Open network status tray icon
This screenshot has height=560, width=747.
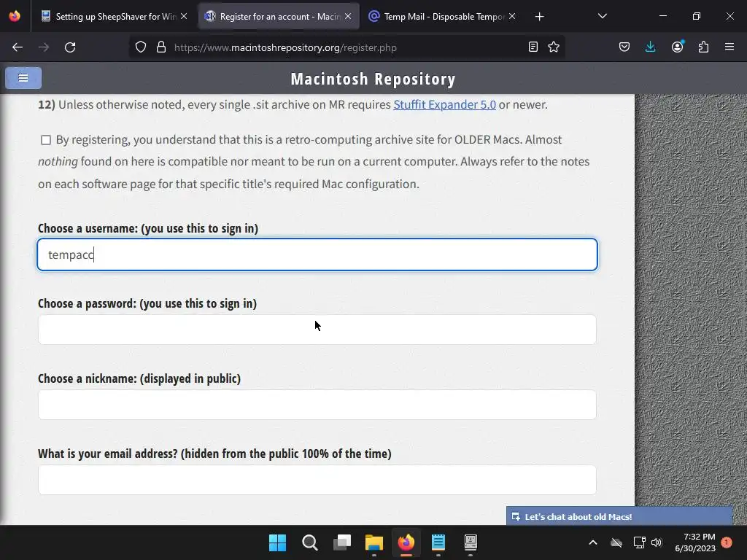click(639, 542)
